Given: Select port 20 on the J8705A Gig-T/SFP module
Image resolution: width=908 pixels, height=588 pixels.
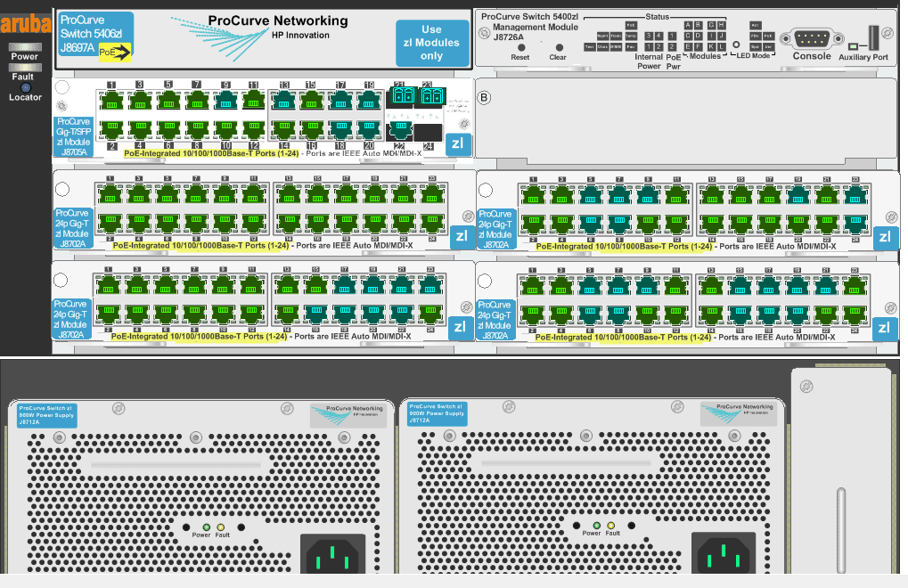Looking at the screenshot, I should pyautogui.click(x=369, y=129).
